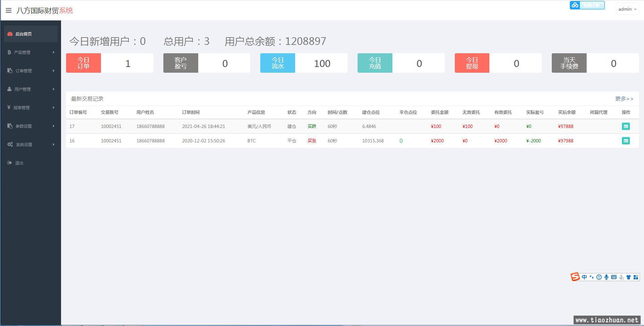Open the 参数设置 menu item

point(31,126)
